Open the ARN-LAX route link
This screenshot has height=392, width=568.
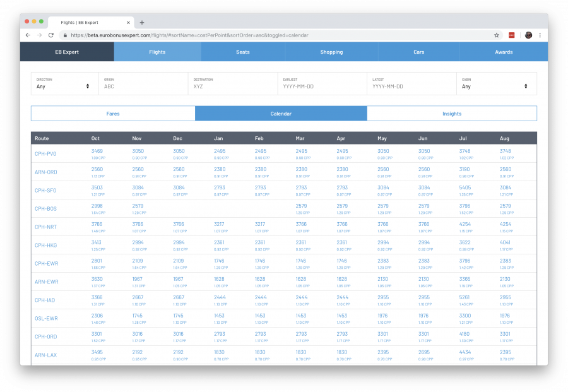[46, 355]
